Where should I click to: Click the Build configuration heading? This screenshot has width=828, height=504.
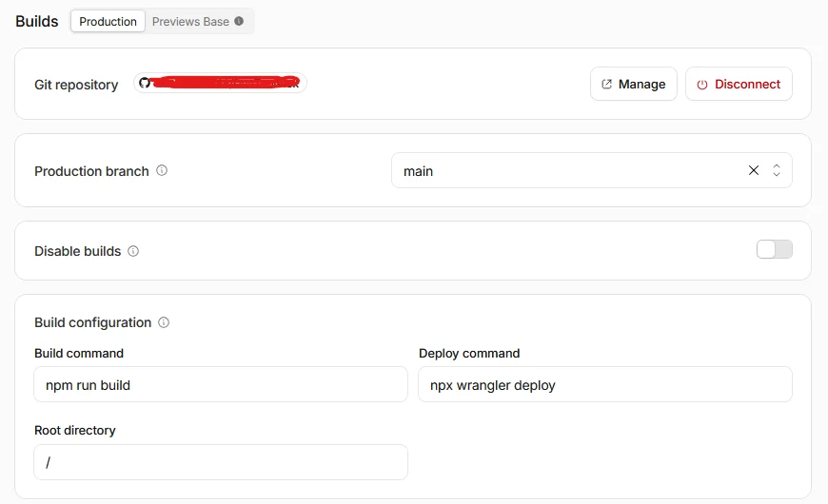point(93,322)
